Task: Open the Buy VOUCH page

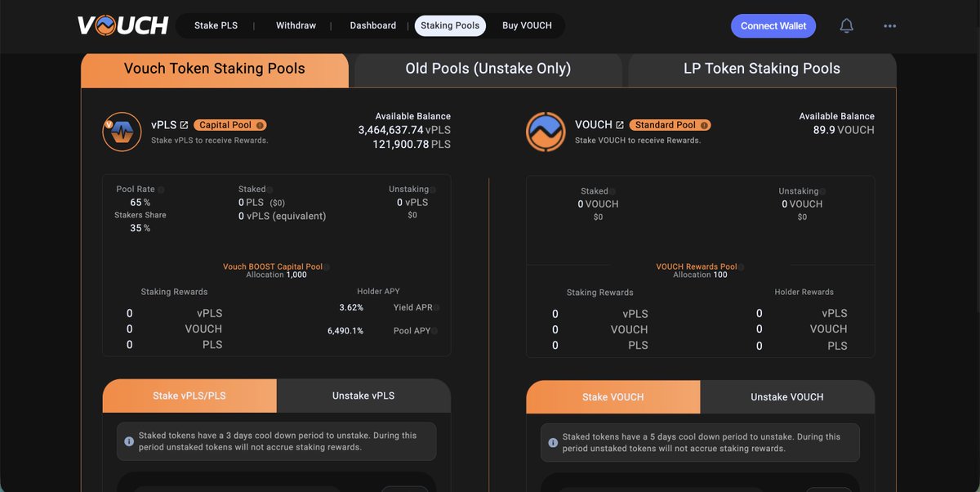Action: [x=527, y=26]
